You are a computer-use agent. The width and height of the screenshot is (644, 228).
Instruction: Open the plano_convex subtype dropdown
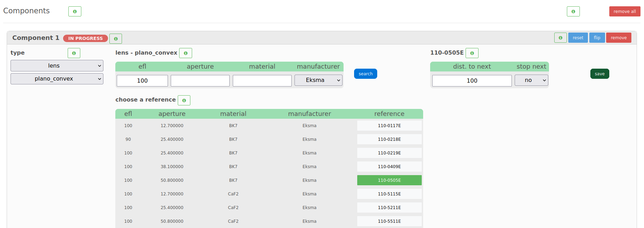57,78
